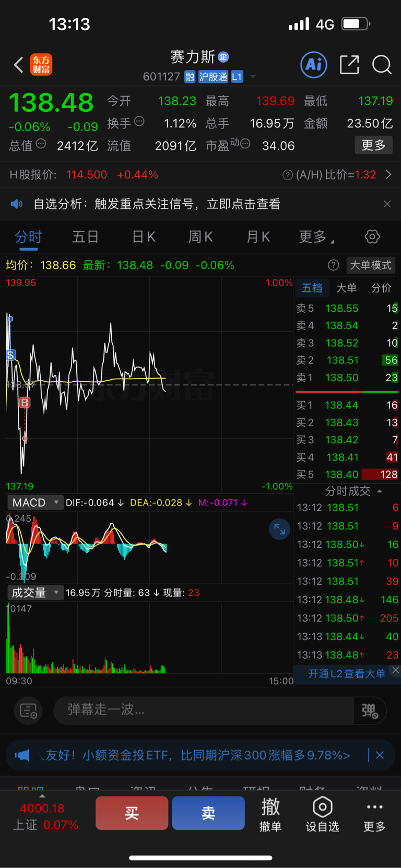The width and height of the screenshot is (401, 868).
Task: Show more quote details with 更多
Action: point(373,145)
